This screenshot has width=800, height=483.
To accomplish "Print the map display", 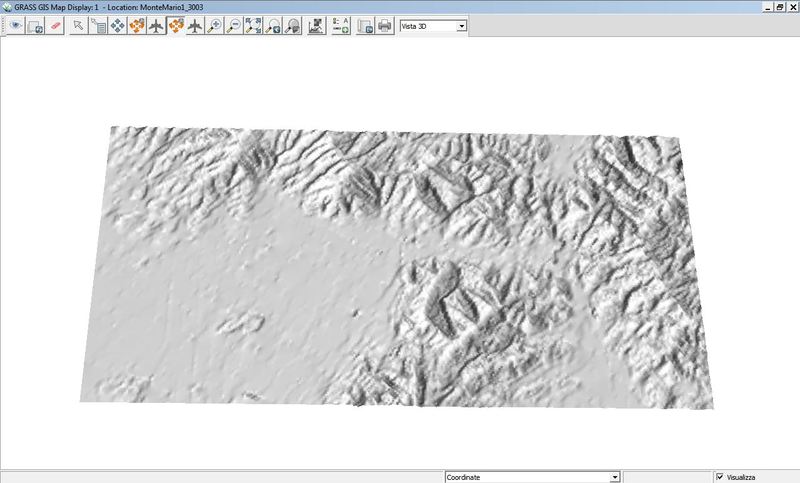I will tap(384, 26).
